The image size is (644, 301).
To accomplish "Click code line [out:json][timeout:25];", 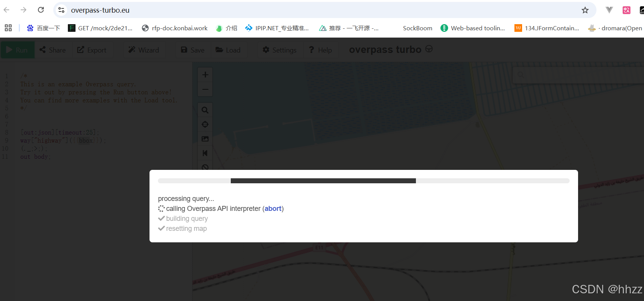I will (x=59, y=133).
